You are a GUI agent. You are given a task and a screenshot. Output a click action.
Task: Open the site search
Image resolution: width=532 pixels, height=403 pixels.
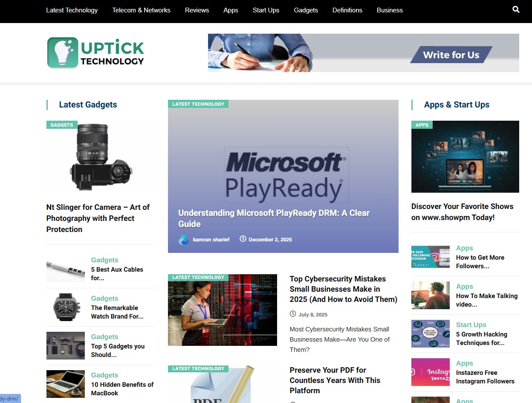(516, 10)
